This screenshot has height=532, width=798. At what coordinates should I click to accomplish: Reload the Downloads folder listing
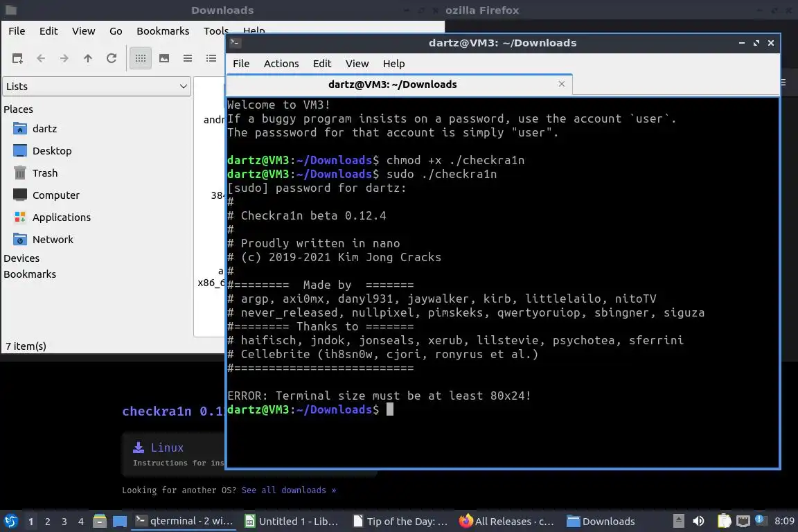pos(112,59)
